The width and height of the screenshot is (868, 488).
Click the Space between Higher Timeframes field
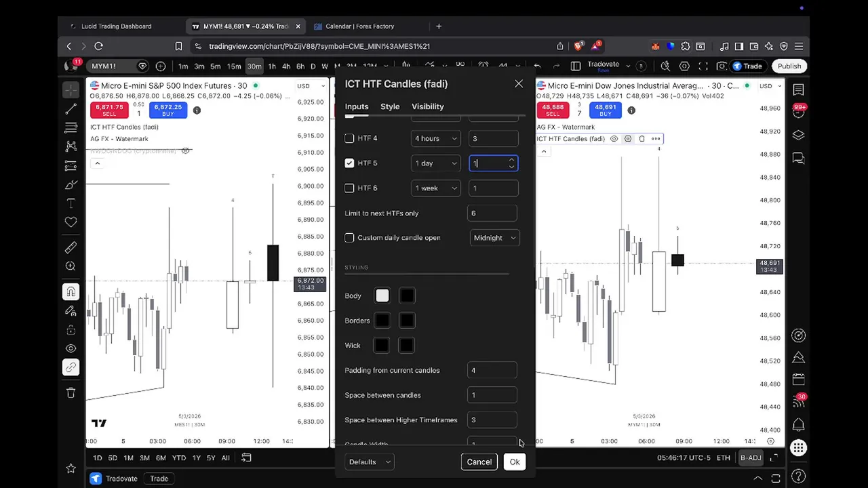point(492,420)
